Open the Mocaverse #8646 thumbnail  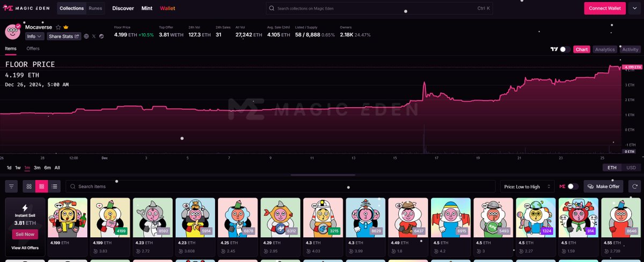(x=621, y=218)
